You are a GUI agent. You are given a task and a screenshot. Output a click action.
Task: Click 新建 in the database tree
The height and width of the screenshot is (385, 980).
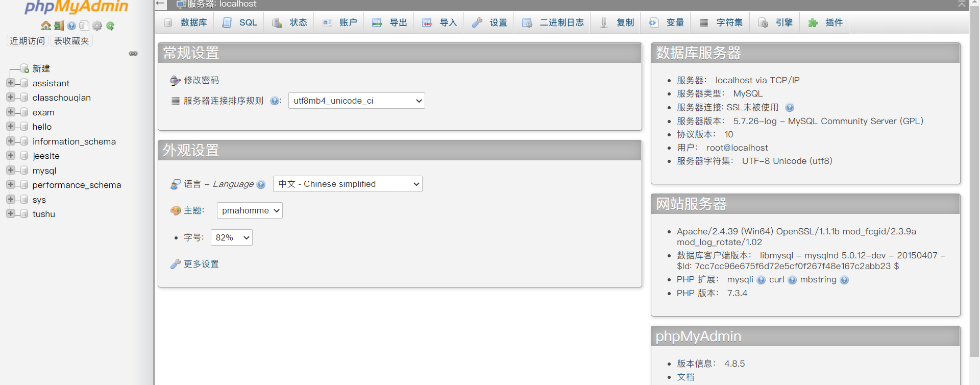(41, 68)
